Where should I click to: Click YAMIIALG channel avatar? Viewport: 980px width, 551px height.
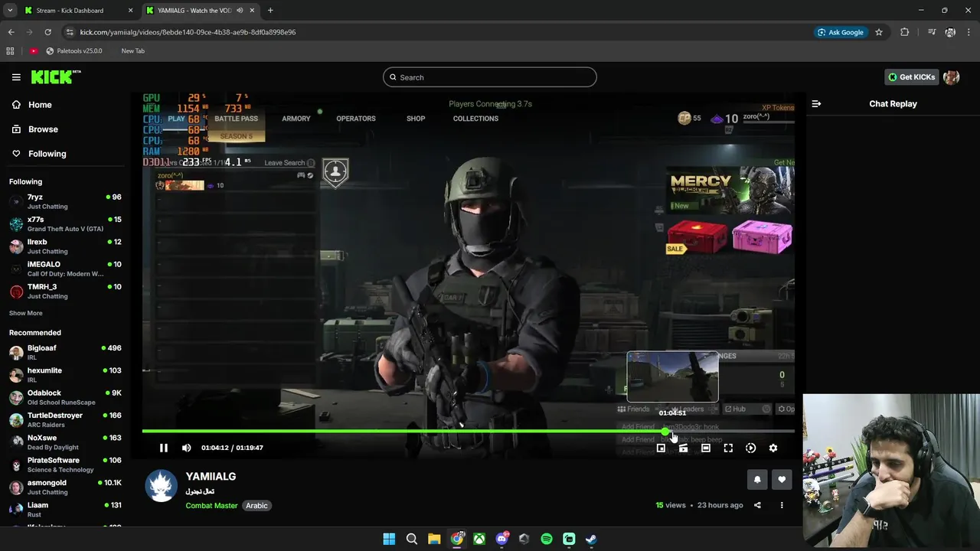(x=162, y=486)
